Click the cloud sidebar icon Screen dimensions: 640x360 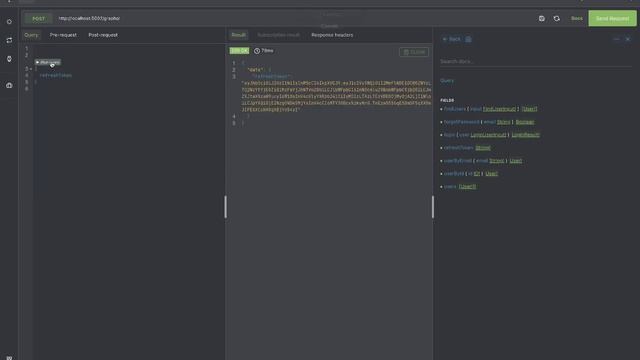[x=9, y=85]
